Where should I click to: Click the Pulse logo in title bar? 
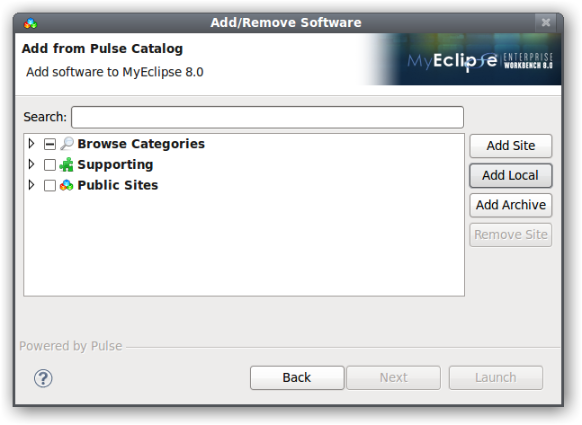pyautogui.click(x=30, y=23)
